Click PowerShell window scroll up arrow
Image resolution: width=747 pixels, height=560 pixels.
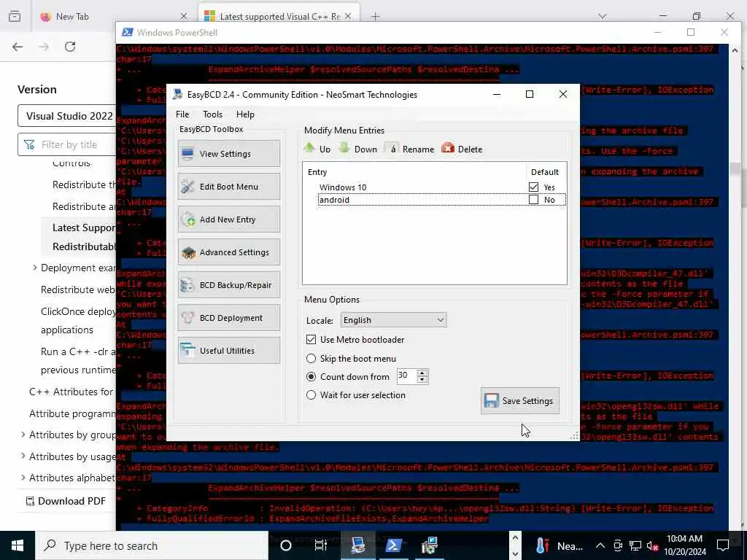[x=735, y=50]
